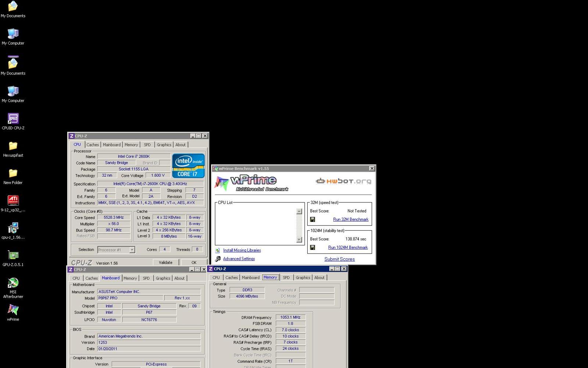This screenshot has height=368, width=588.
Task: Open Memory tab in top CPU-Z window
Action: (x=131, y=145)
